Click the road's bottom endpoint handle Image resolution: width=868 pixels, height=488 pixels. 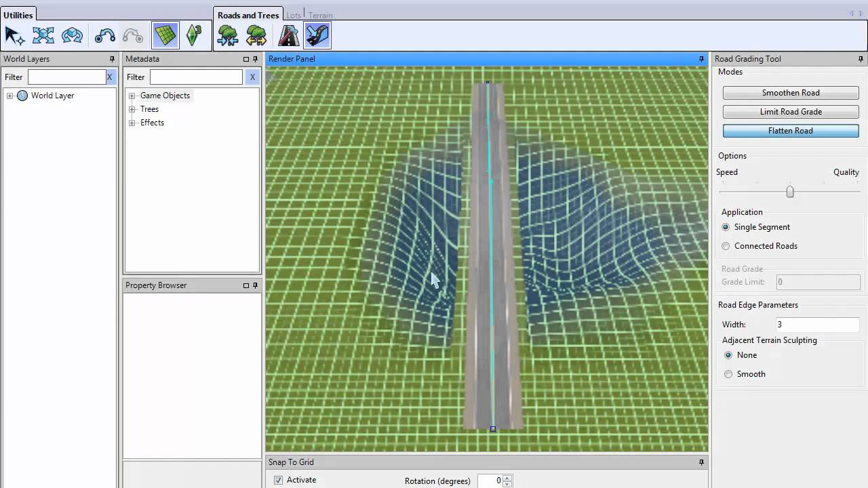click(x=493, y=429)
